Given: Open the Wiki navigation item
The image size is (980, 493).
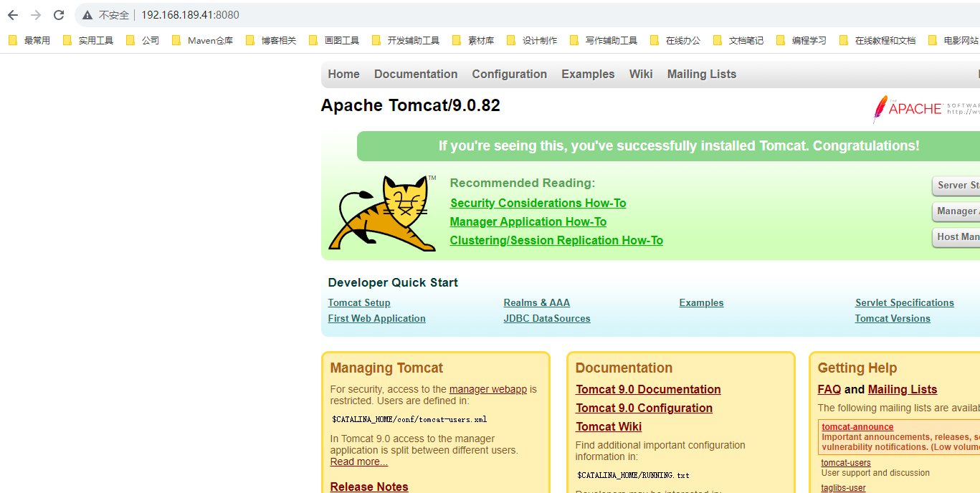Looking at the screenshot, I should [641, 74].
